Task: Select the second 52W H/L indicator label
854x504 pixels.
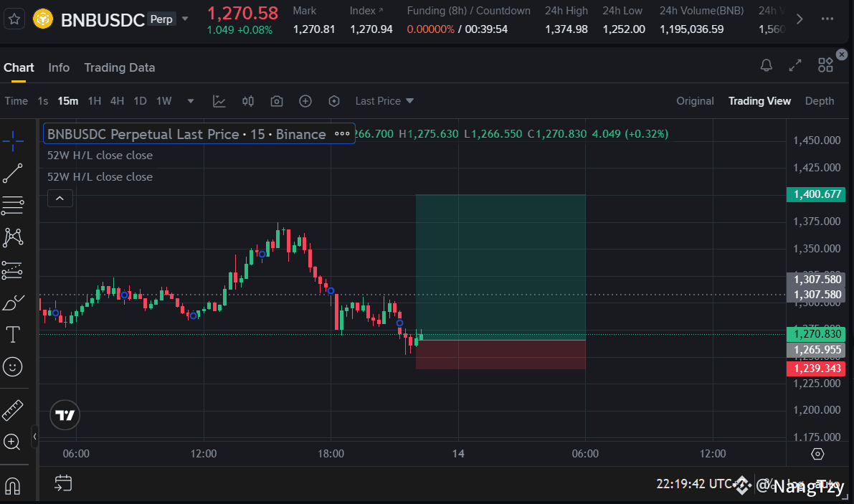Action: 100,177
